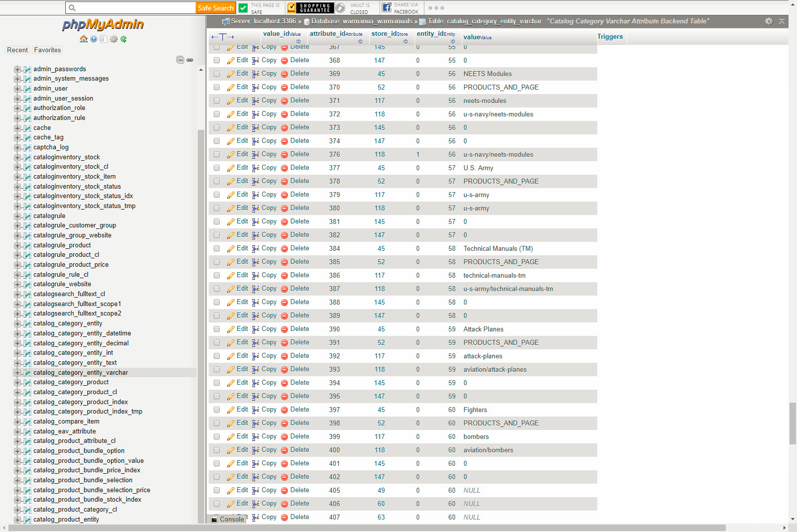797x532 pixels.
Task: Open page-related settings gear in top bar
Action: [769, 21]
